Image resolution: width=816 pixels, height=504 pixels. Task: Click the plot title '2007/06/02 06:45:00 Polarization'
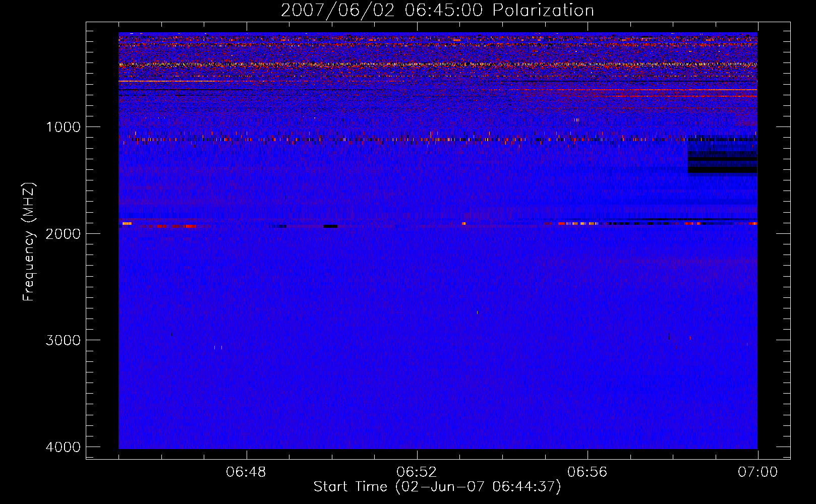(x=437, y=11)
